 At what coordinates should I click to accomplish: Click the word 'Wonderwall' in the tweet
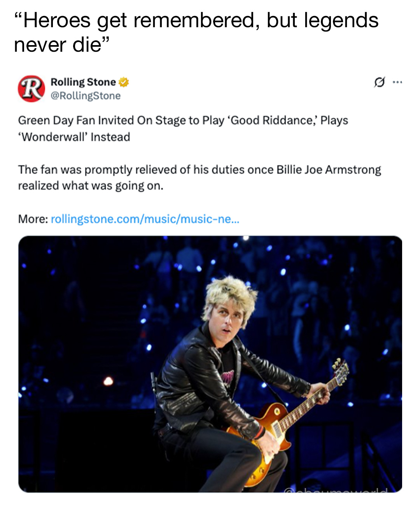[x=55, y=137]
